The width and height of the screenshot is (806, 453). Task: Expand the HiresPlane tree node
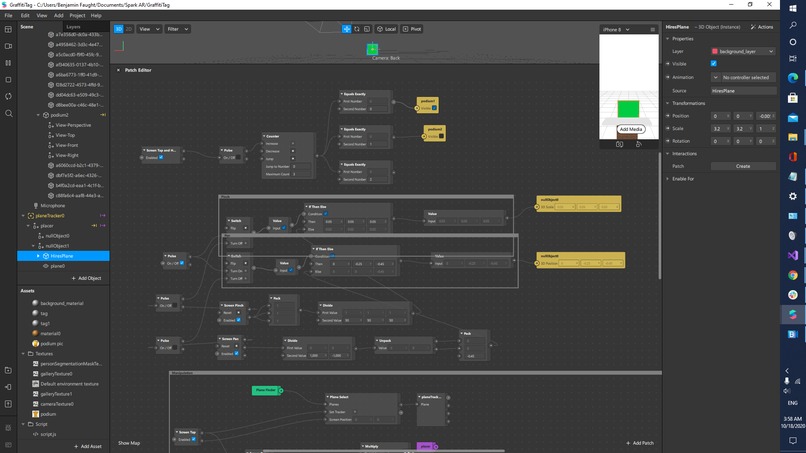39,256
